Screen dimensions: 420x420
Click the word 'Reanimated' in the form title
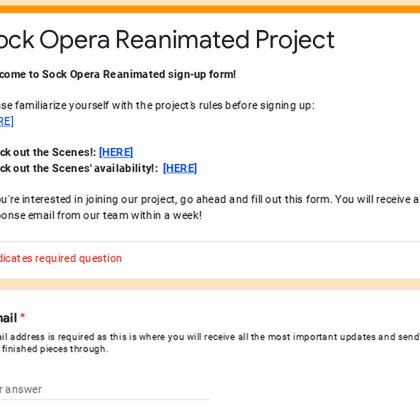(182, 40)
